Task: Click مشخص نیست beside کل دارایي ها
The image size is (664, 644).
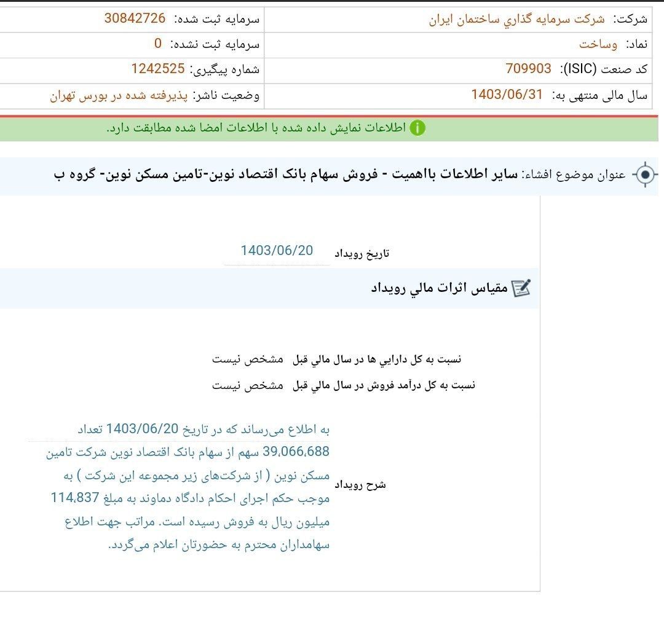Action: [x=247, y=359]
